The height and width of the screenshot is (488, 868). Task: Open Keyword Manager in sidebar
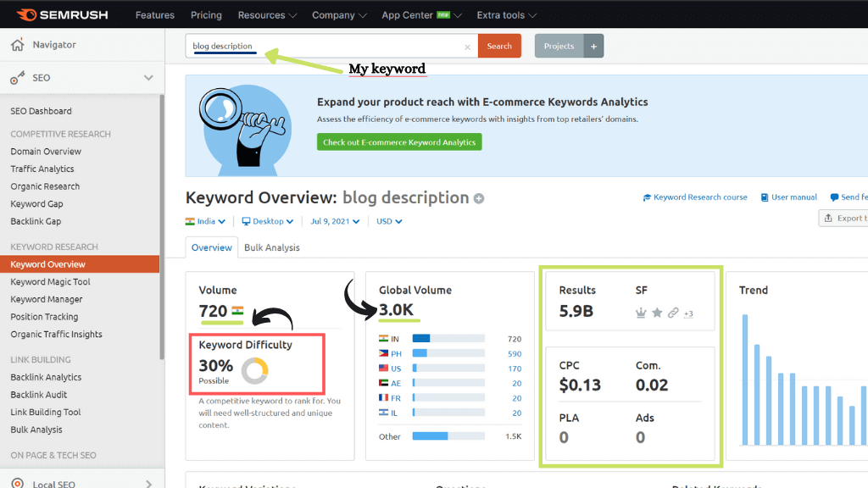click(x=47, y=299)
